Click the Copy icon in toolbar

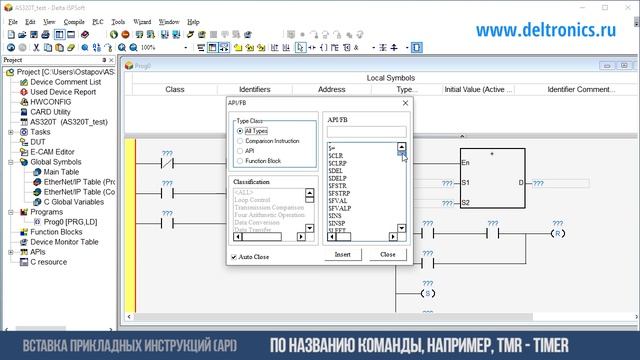coord(48,48)
